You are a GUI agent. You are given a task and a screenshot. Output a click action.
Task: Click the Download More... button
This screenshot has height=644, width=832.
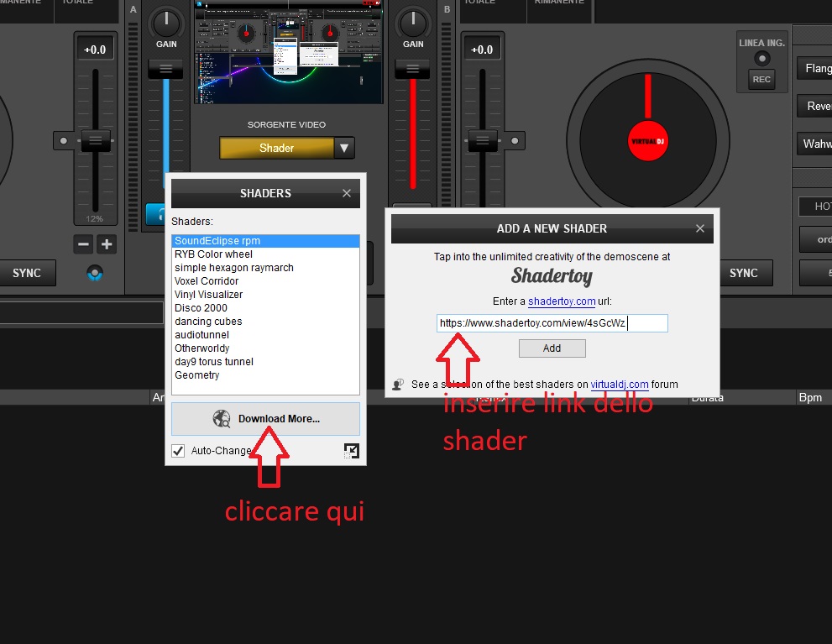[265, 419]
